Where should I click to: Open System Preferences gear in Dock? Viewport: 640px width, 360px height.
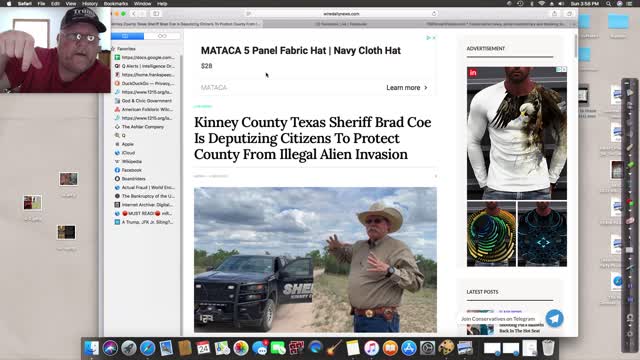427,348
